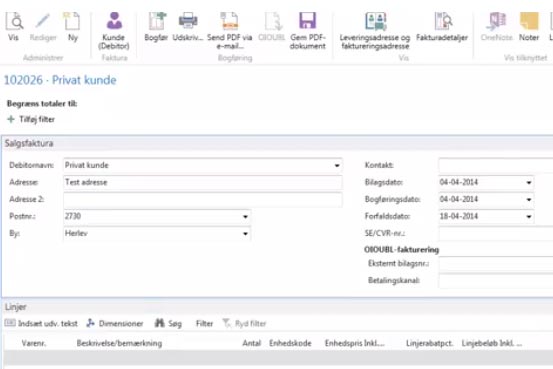Click Filter in the Linjer toolbar
The width and height of the screenshot is (553, 369).
pyautogui.click(x=205, y=323)
